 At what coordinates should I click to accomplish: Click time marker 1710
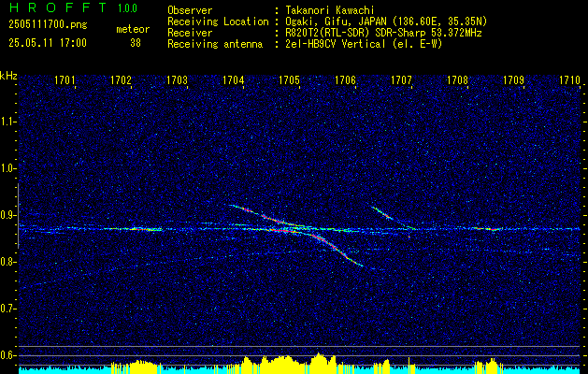pyautogui.click(x=569, y=80)
